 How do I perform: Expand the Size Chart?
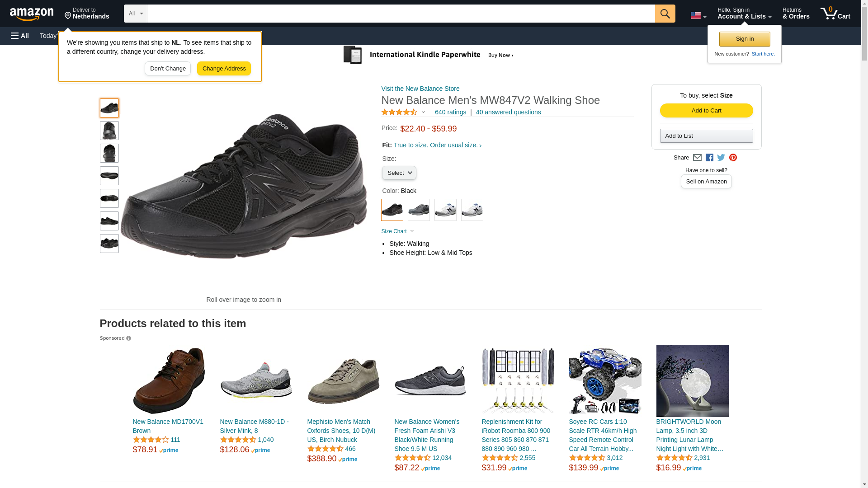click(x=397, y=231)
